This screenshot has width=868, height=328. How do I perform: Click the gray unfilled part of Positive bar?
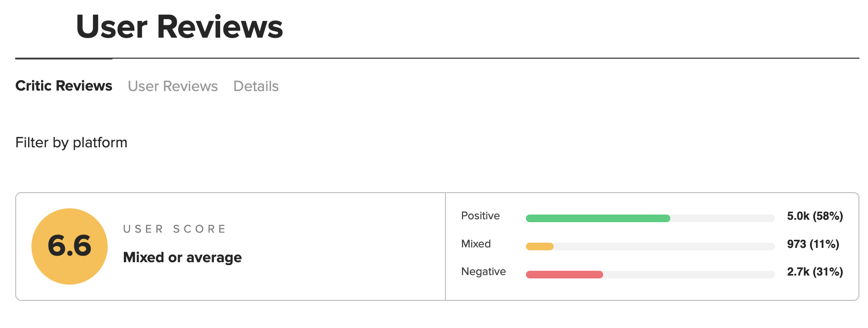[722, 218]
